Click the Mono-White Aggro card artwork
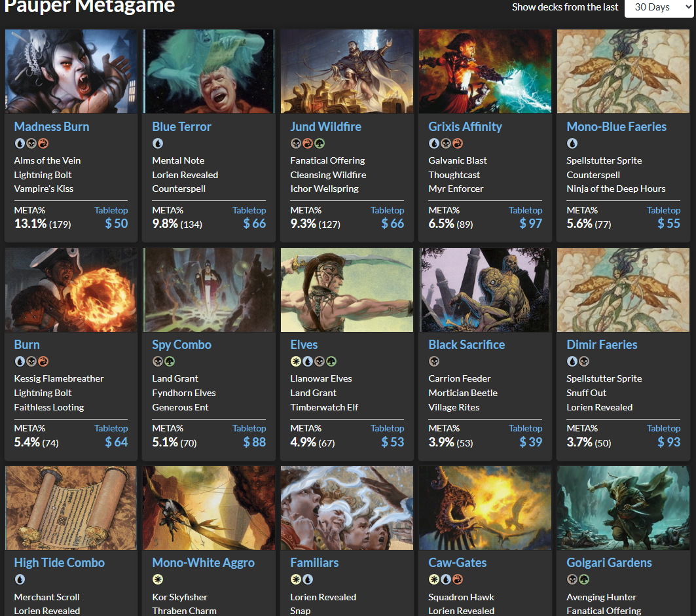The height and width of the screenshot is (616, 696). point(209,508)
